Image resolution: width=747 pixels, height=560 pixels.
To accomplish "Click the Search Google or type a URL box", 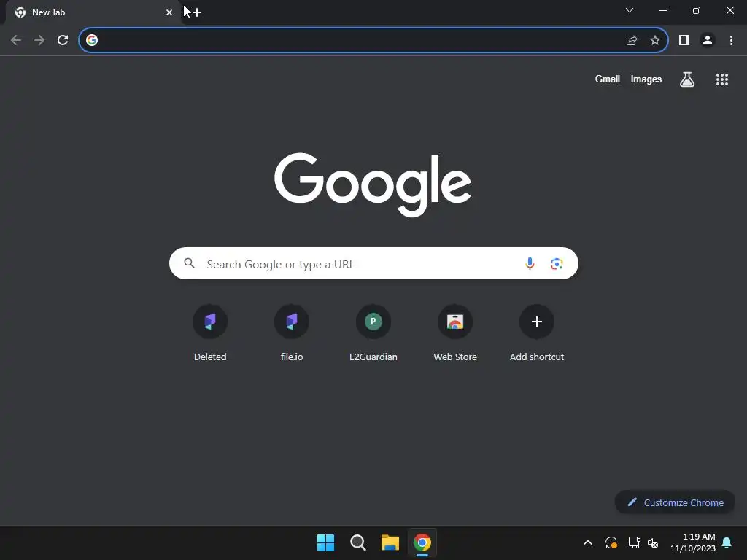I will point(373,263).
